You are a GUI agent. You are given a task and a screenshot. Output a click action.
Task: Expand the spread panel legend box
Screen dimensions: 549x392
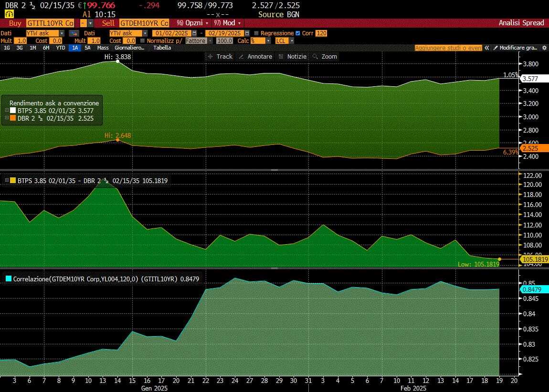[x=7, y=180]
